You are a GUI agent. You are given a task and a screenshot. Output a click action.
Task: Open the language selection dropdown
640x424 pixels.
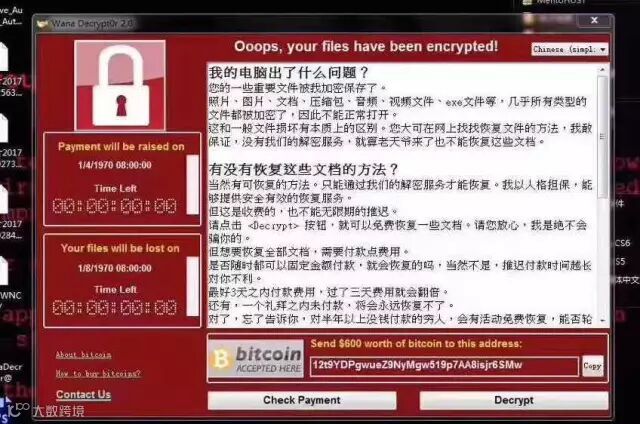(570, 49)
